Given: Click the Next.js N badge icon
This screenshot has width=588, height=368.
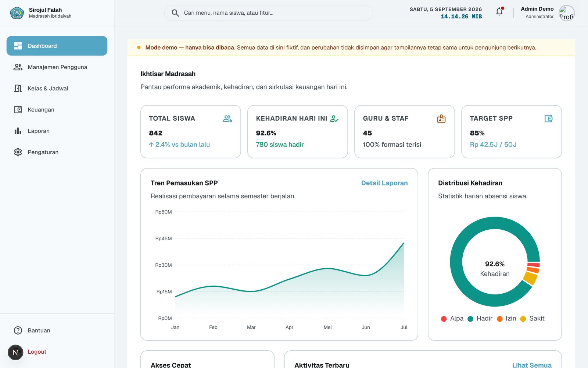Looking at the screenshot, I should coord(15,352).
